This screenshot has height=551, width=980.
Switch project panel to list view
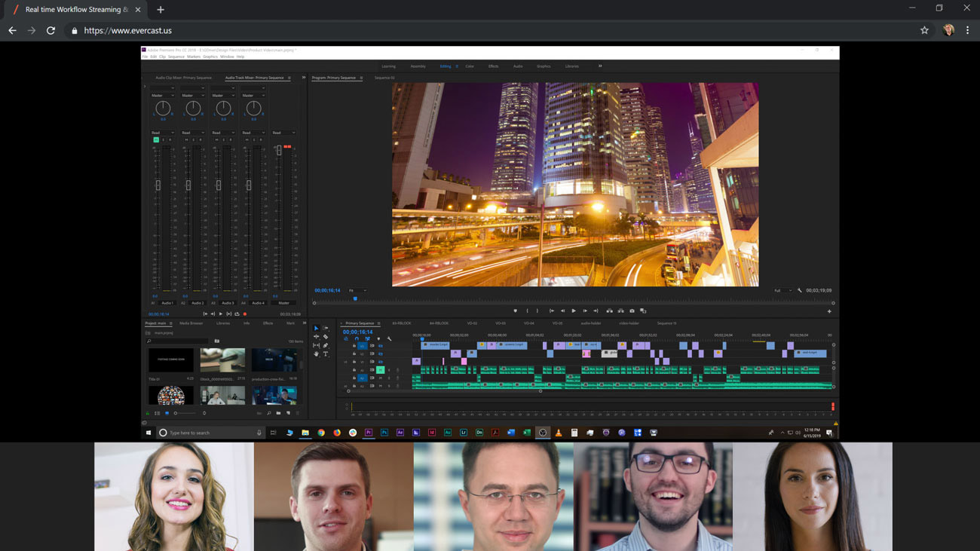point(157,413)
